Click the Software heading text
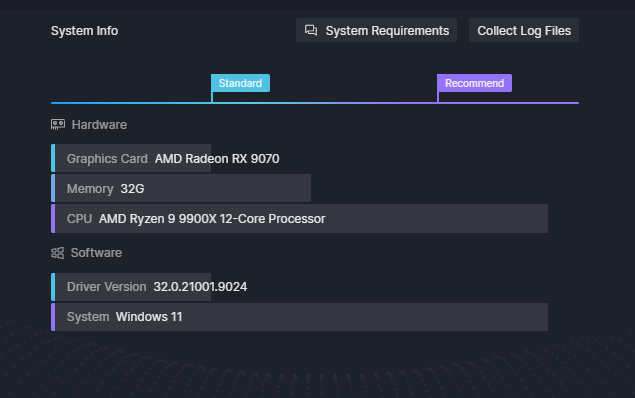The width and height of the screenshot is (635, 398). 96,253
